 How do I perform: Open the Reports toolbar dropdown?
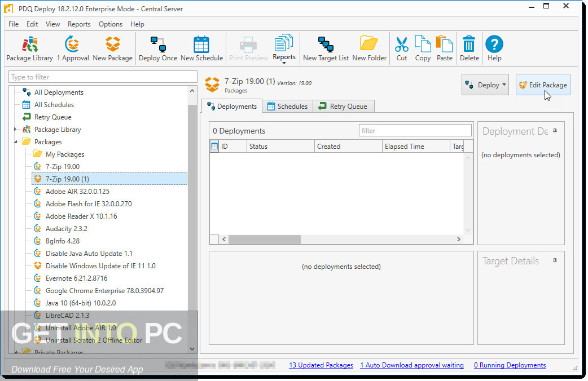[x=284, y=49]
